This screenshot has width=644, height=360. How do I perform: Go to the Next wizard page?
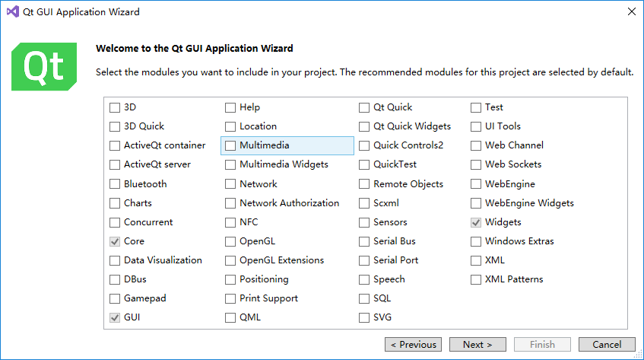click(477, 345)
